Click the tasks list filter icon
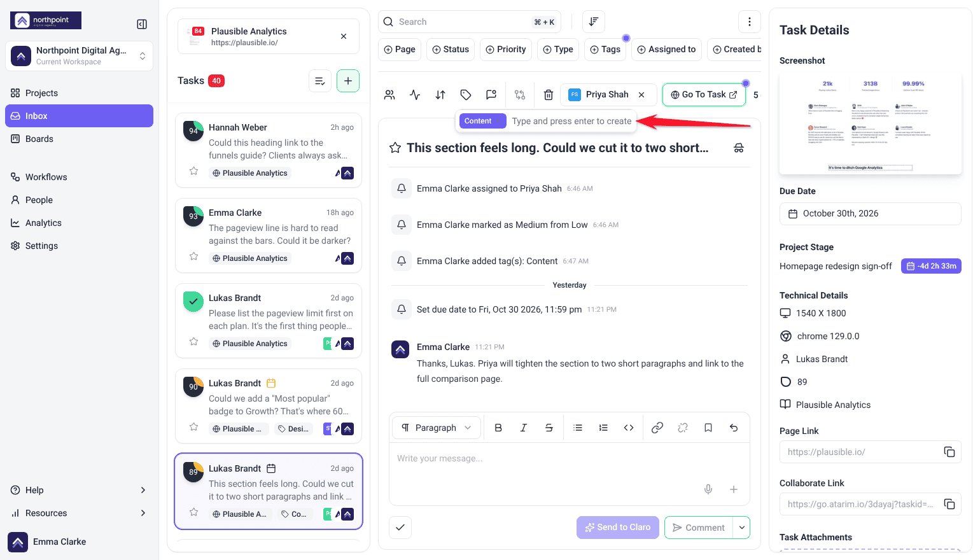This screenshot has height=560, width=980. (x=320, y=81)
